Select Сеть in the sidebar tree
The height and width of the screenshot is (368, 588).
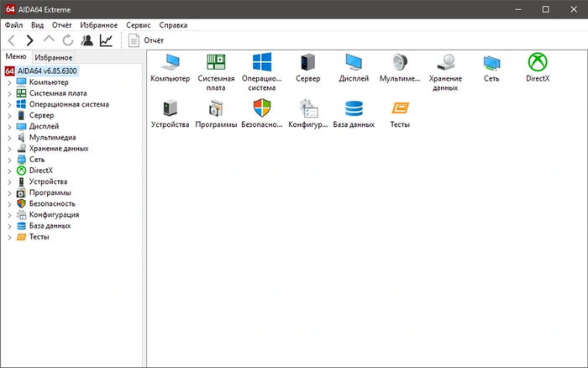37,160
